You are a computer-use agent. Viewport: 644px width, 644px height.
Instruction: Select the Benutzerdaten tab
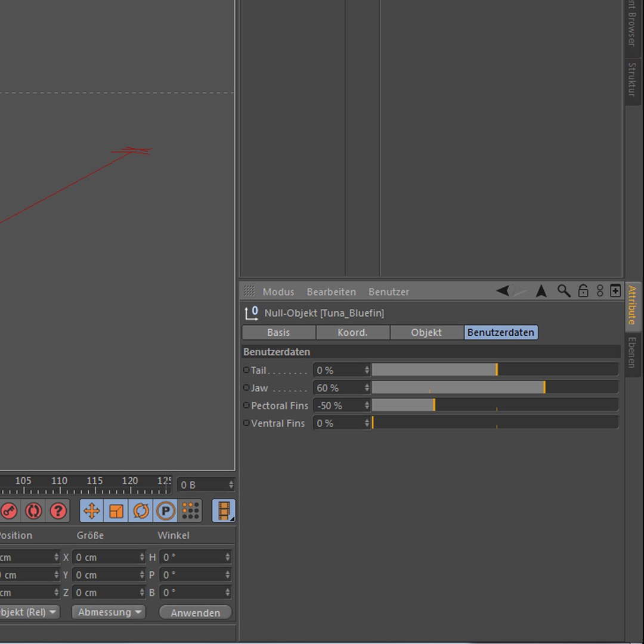(501, 332)
